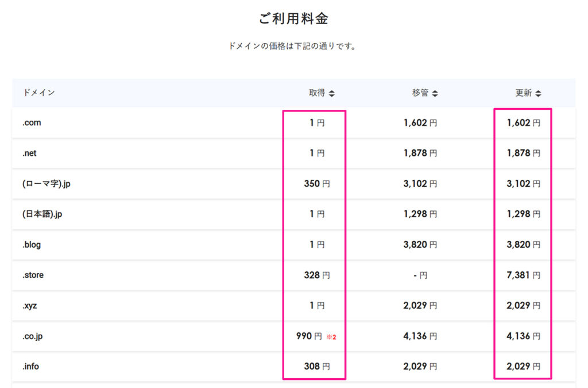Pick the .xyz domain name
Image resolution: width=588 pixels, height=388 pixels.
(30, 306)
